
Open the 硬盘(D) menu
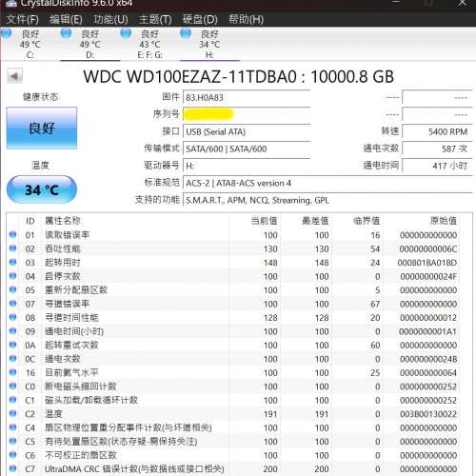[x=200, y=20]
